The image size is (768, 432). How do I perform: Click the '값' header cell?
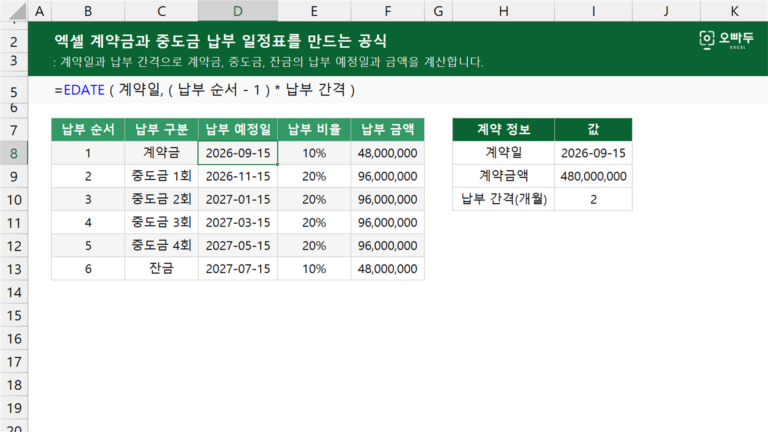click(593, 129)
